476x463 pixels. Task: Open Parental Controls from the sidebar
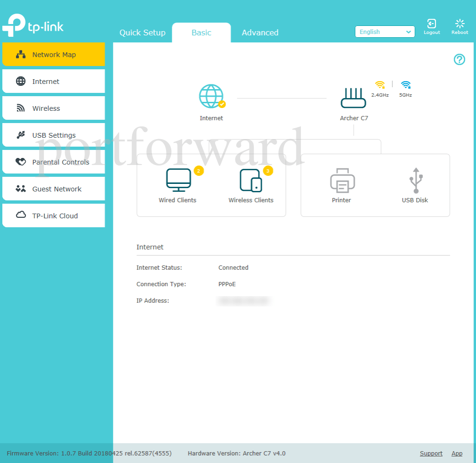[x=53, y=162]
